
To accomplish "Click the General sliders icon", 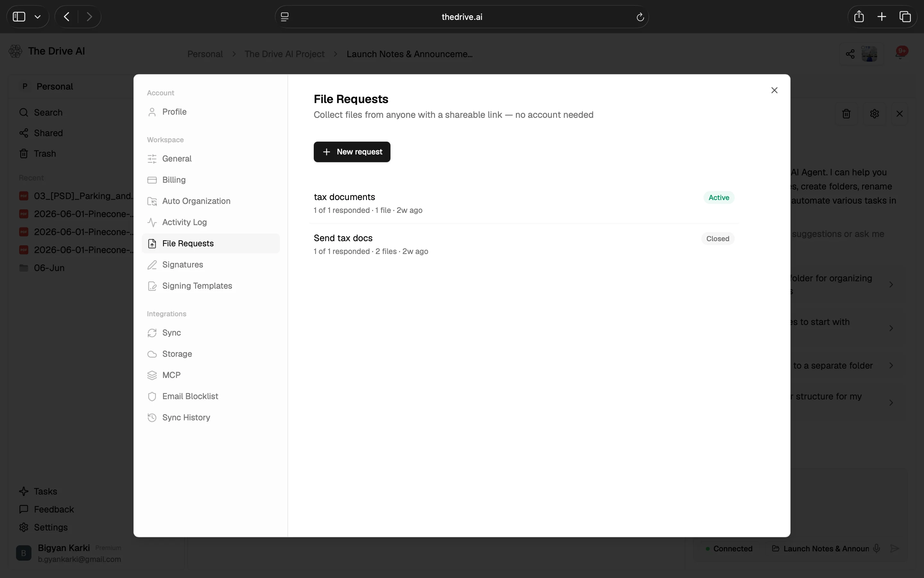I will click(x=152, y=159).
